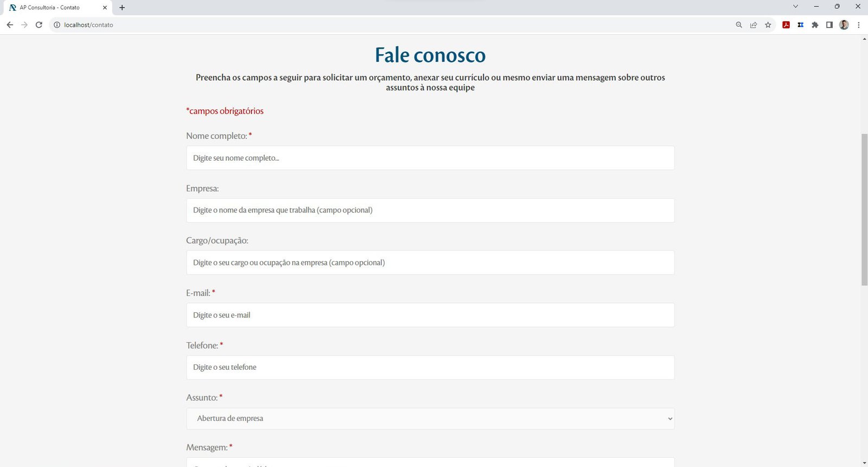Share this page using the share icon
Image resolution: width=868 pixels, height=467 pixels.
[754, 25]
